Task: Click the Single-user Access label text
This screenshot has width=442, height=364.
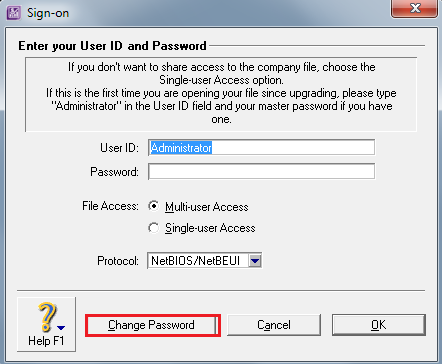Action: pos(210,228)
